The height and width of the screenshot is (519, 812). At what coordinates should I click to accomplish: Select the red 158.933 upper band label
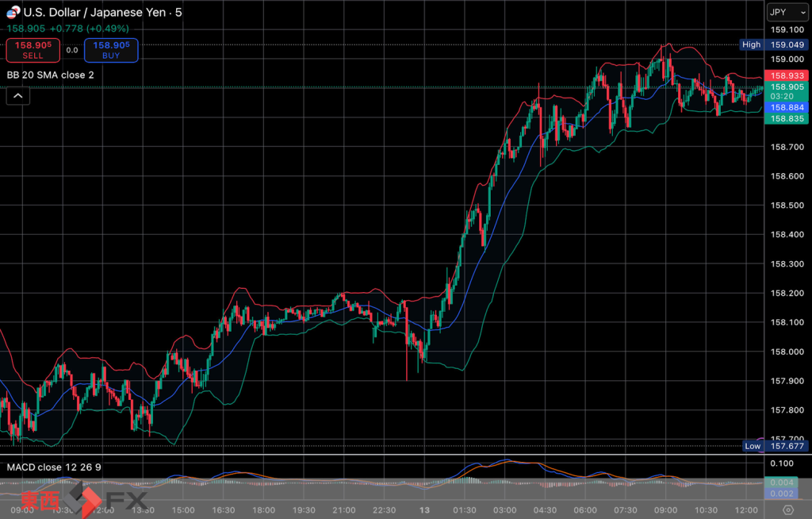click(x=786, y=75)
